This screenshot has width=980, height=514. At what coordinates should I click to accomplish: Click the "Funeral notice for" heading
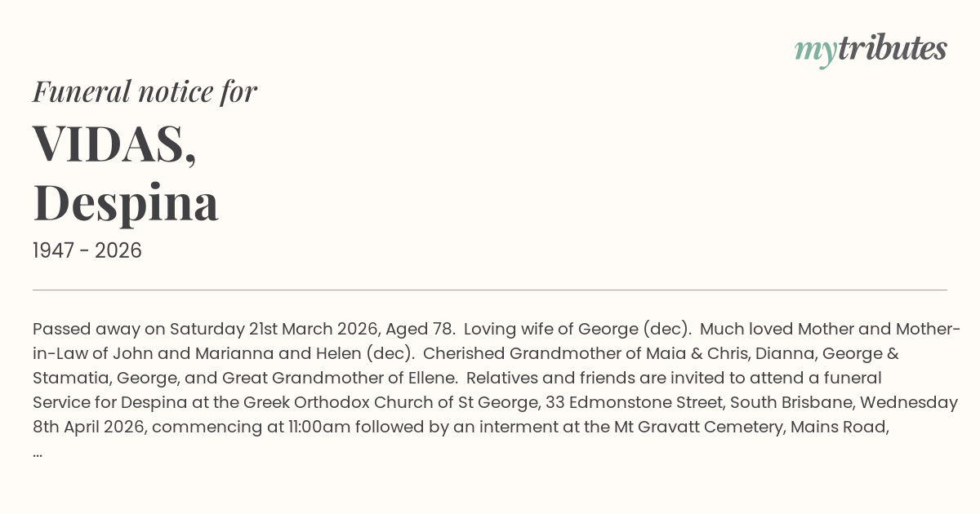pyautogui.click(x=145, y=91)
